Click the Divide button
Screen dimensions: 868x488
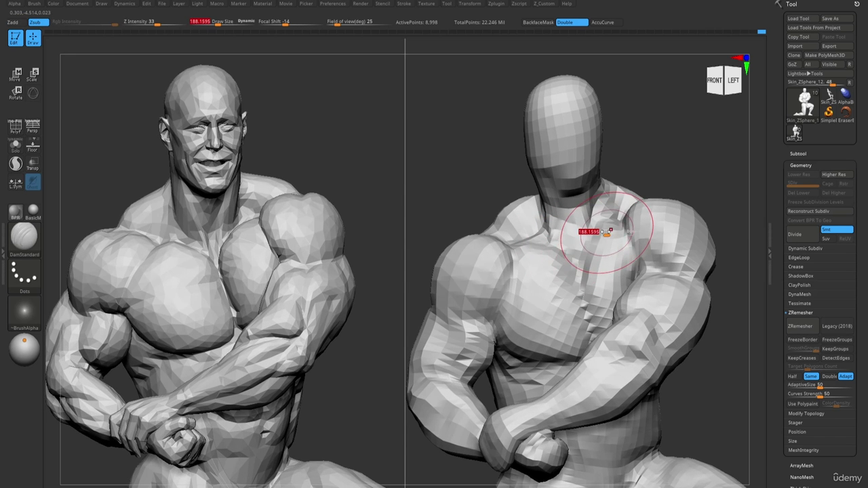click(803, 235)
